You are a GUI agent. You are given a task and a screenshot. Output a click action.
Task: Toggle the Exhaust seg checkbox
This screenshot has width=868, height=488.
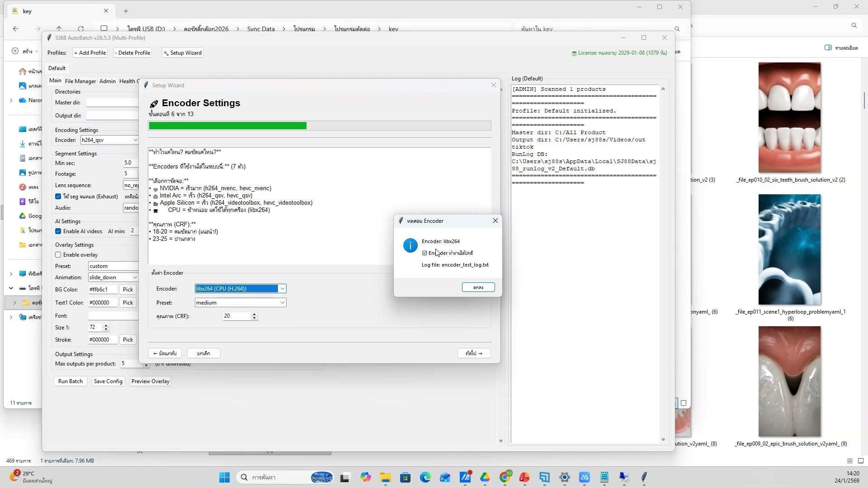click(x=58, y=197)
